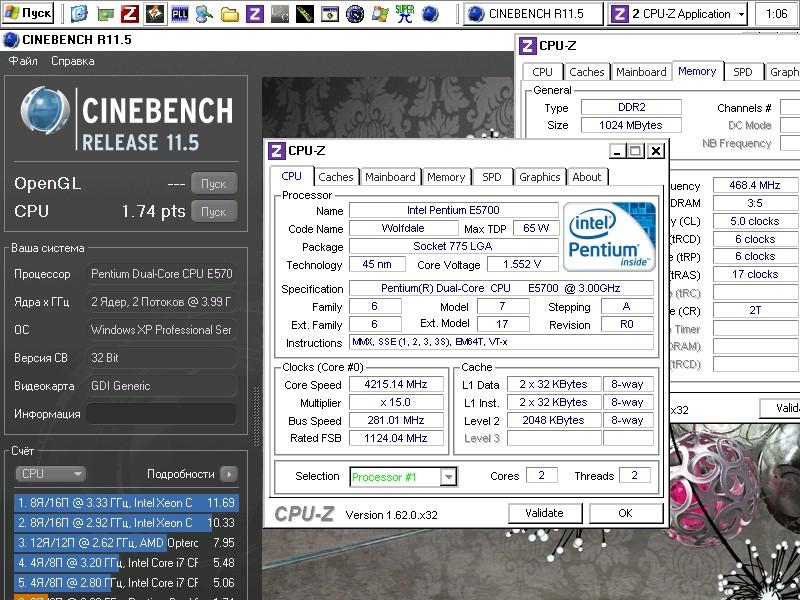Launch the dark round dial icon in quick launch
This screenshot has width=800, height=600.
pyautogui.click(x=355, y=14)
